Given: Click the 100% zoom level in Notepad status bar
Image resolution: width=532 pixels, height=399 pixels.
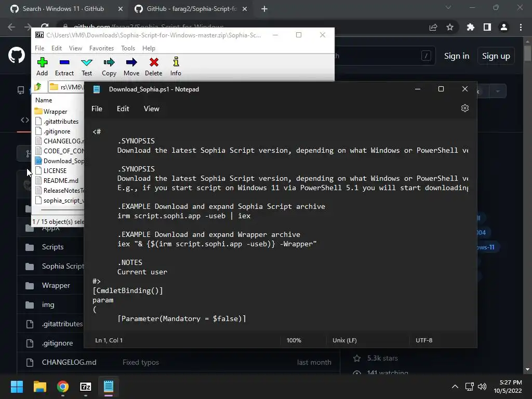Looking at the screenshot, I should click(x=294, y=340).
